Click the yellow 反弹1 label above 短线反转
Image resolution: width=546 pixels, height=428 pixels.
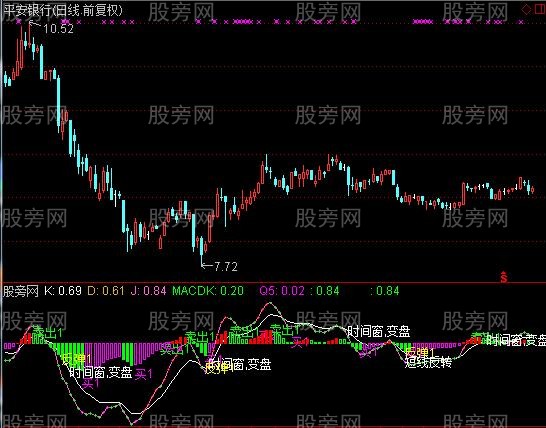[420, 352]
